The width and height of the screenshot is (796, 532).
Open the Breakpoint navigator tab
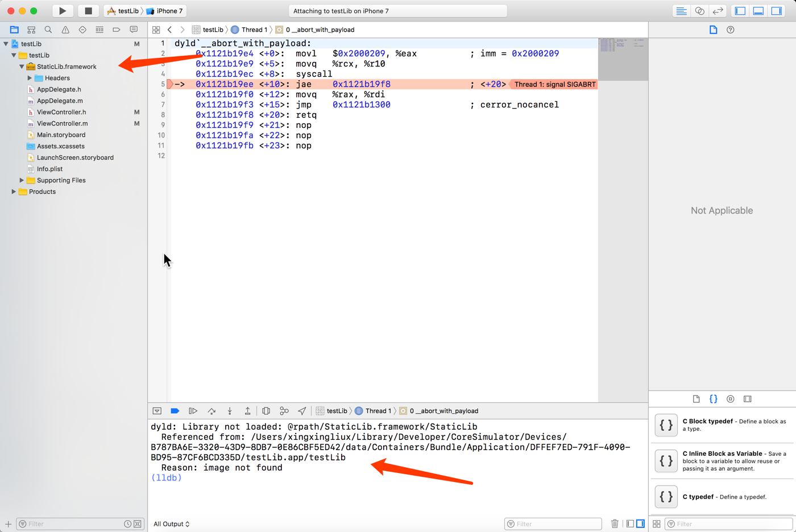[x=117, y=30]
